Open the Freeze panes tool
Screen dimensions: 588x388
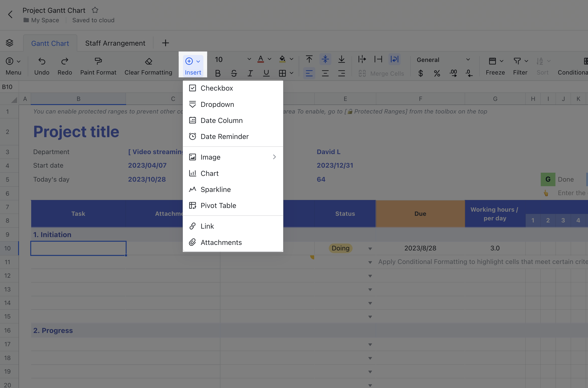click(495, 65)
